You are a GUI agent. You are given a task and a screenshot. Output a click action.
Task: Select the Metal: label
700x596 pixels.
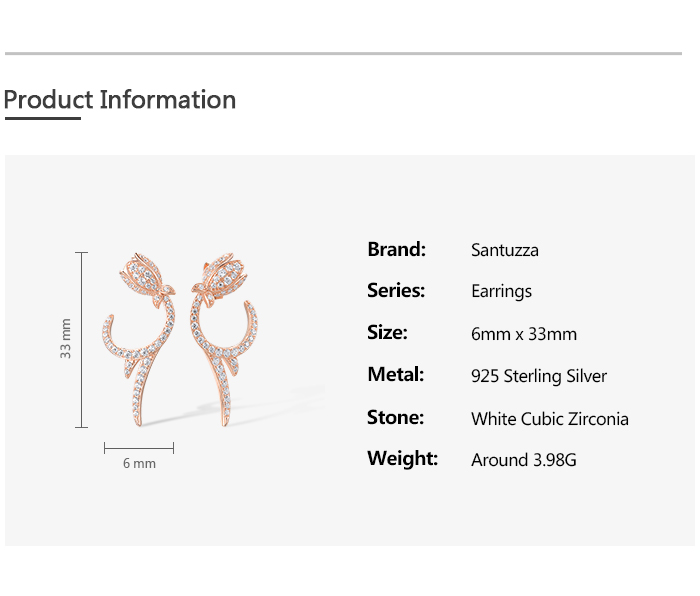396,375
